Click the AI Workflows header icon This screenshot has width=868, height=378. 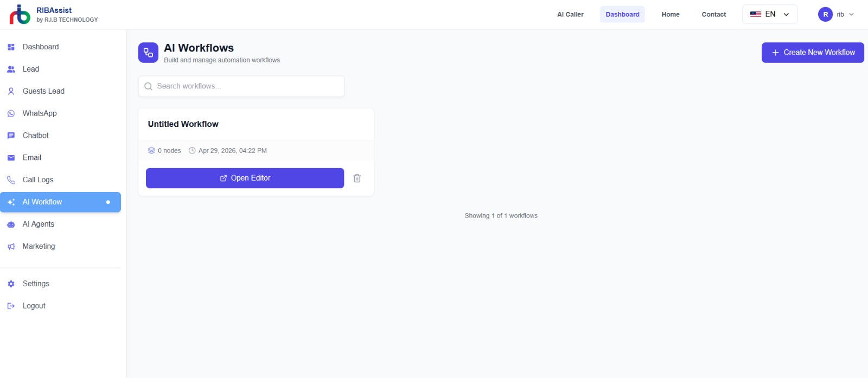tap(148, 53)
